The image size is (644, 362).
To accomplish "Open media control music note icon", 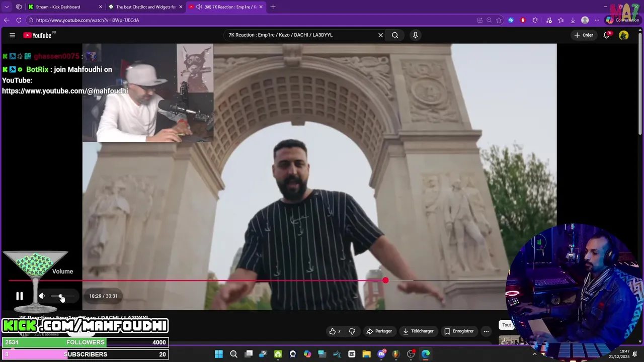I will (549, 20).
